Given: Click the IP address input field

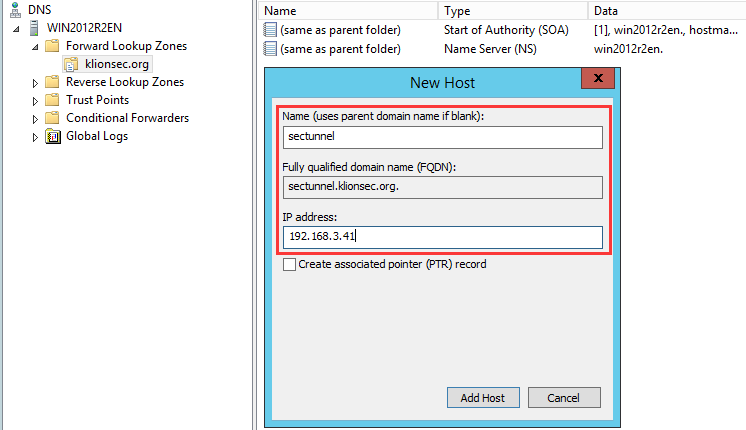Looking at the screenshot, I should coord(442,237).
